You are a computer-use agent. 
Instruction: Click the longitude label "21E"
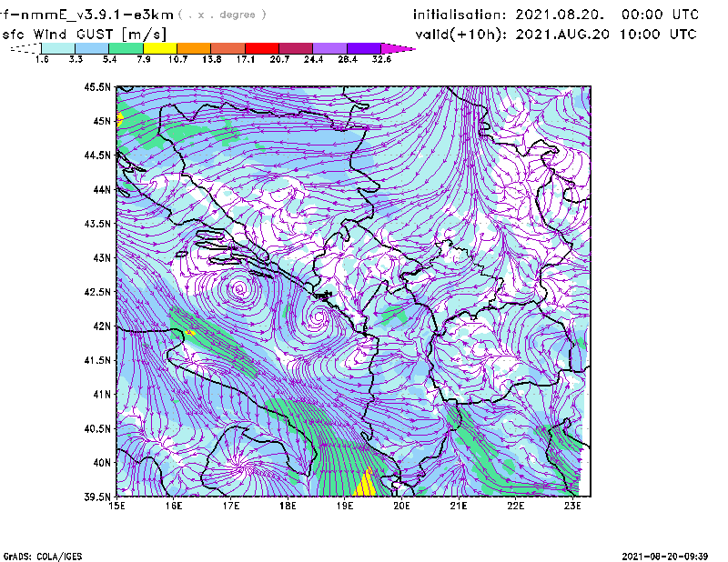click(x=459, y=506)
